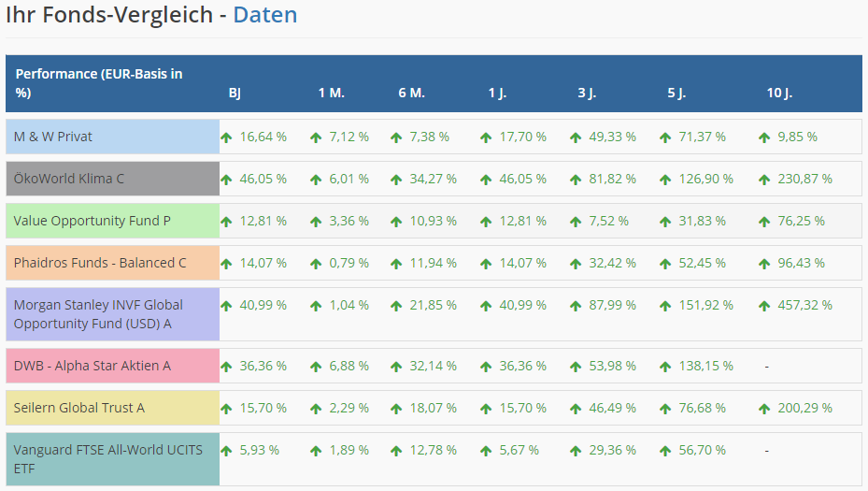
Task: Open the Seilern Global Trust A fund
Action: pyautogui.click(x=79, y=409)
